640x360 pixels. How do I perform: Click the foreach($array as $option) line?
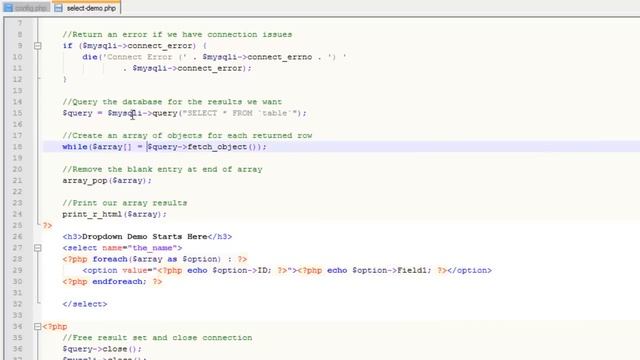[155, 259]
